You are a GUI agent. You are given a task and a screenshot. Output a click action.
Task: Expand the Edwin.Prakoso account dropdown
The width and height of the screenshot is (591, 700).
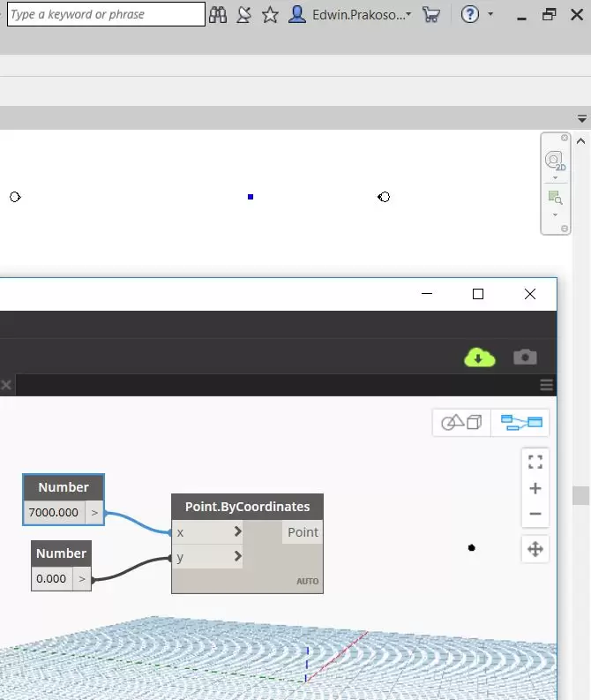click(x=408, y=14)
